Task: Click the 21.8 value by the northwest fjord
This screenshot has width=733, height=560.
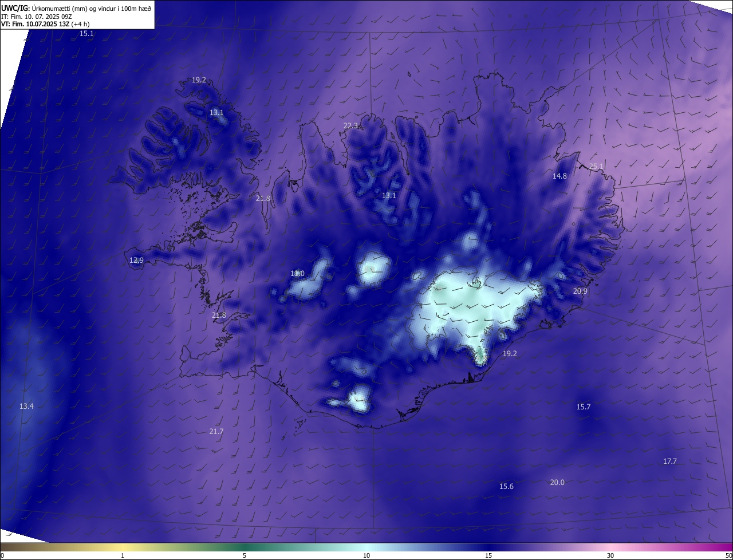Action: coord(263,199)
